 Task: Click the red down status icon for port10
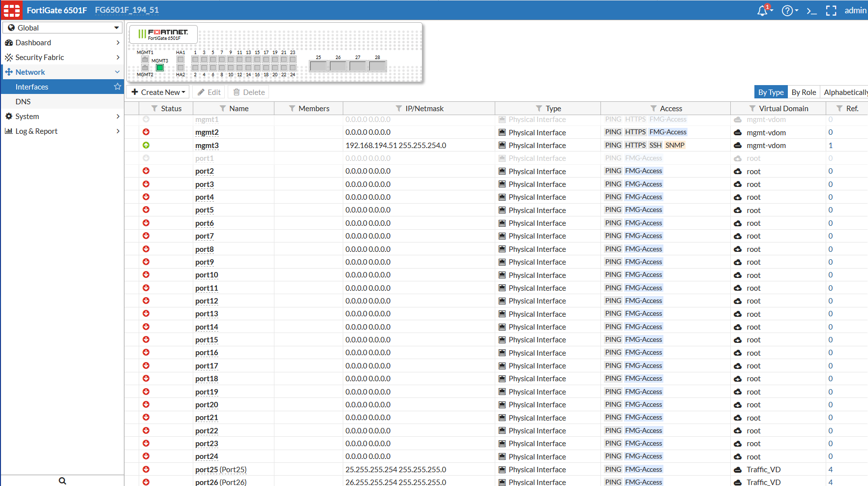[x=146, y=274]
